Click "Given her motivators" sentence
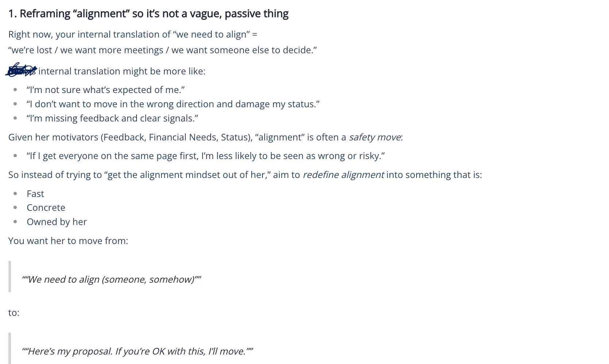 [x=206, y=137]
